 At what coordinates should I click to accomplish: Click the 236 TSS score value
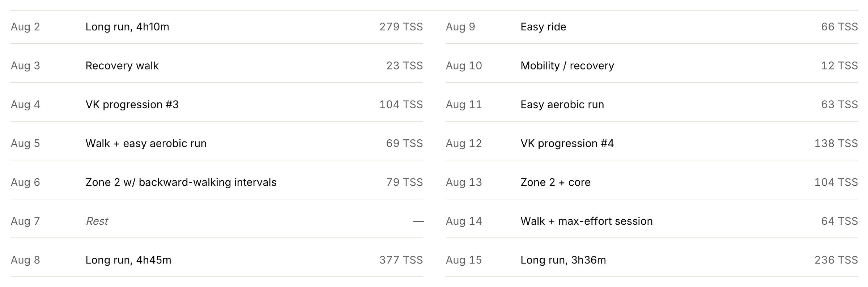point(836,260)
